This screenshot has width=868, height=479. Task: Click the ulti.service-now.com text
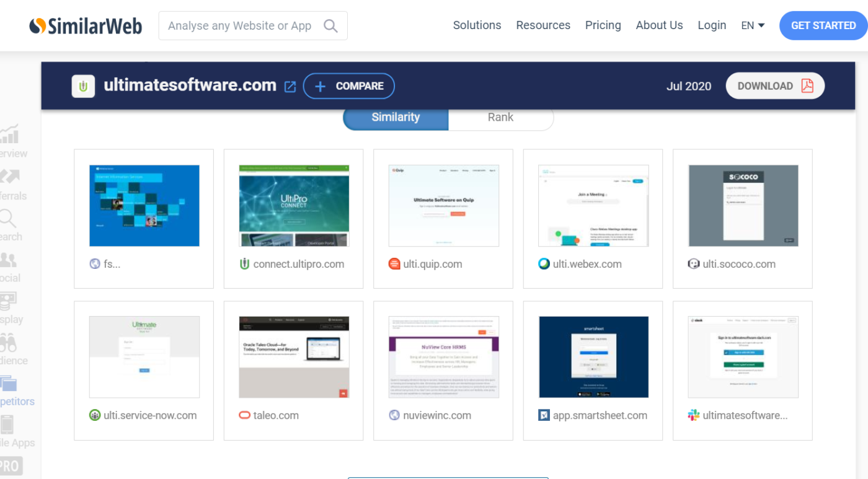(x=151, y=415)
